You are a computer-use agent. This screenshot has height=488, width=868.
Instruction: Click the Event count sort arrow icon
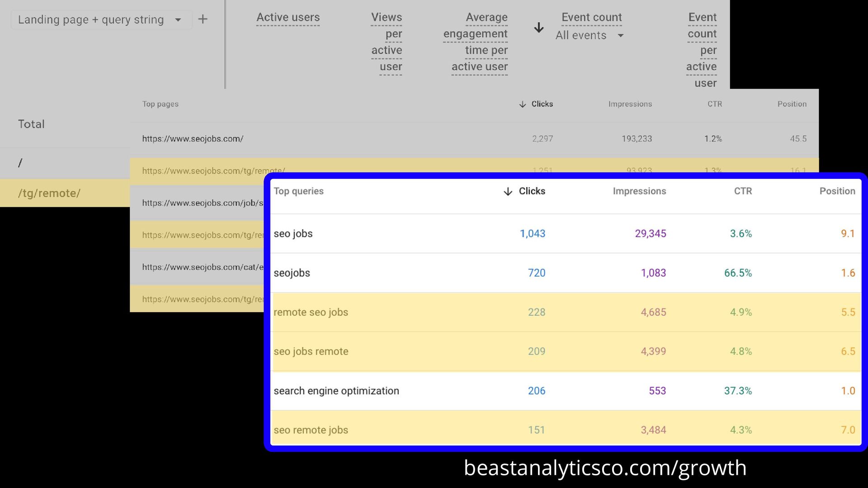[538, 28]
